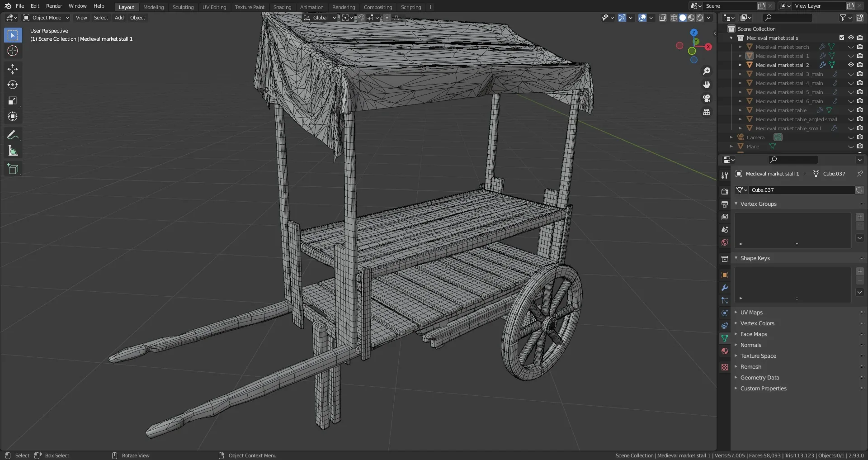Add a new vertex group
The image size is (868, 460).
[860, 217]
